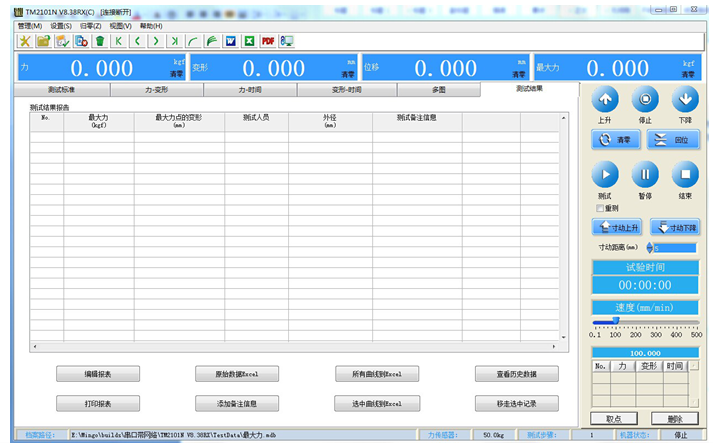Screen dimensions: 713x443
Task: Click the 编辑报表 button
Action: tap(97, 374)
